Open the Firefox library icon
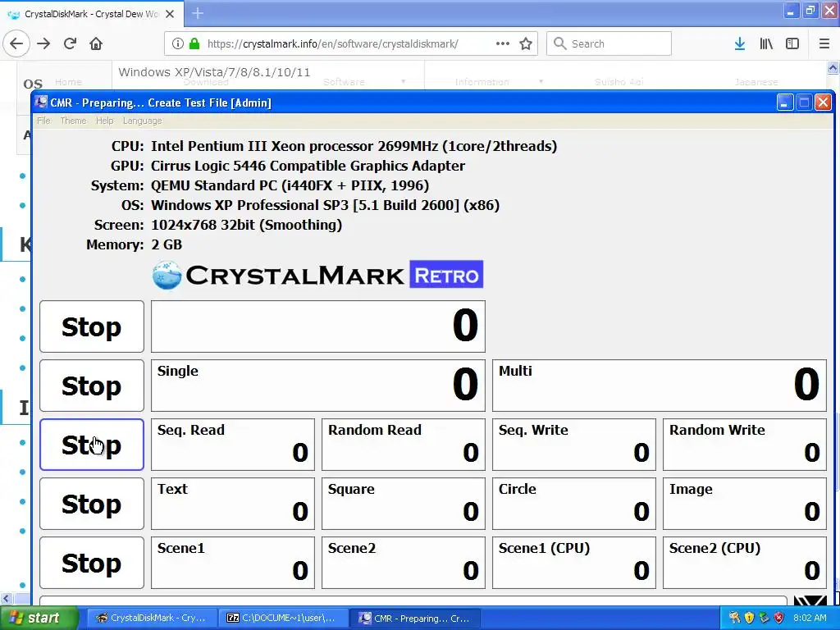The width and height of the screenshot is (840, 630). pos(766,44)
